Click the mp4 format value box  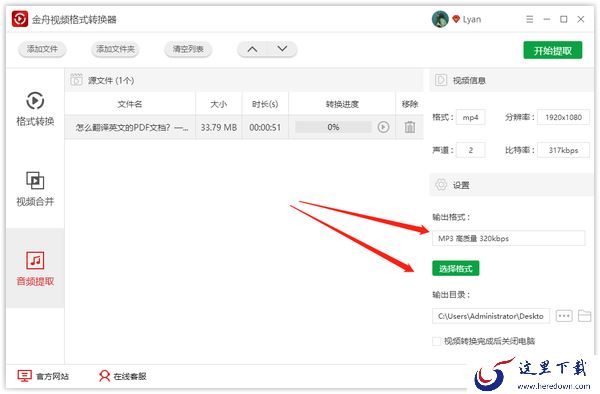click(x=471, y=117)
